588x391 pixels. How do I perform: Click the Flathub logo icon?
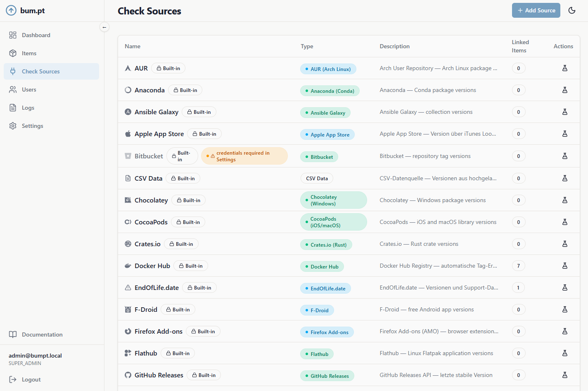128,353
